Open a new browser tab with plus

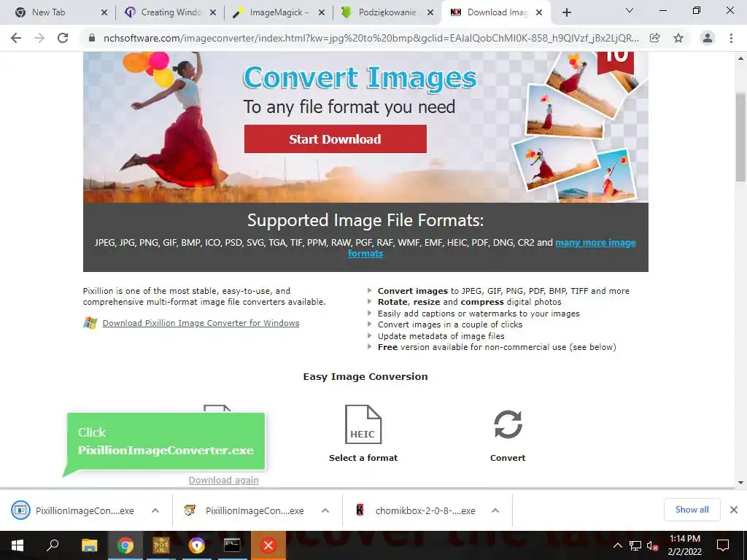pos(566,12)
